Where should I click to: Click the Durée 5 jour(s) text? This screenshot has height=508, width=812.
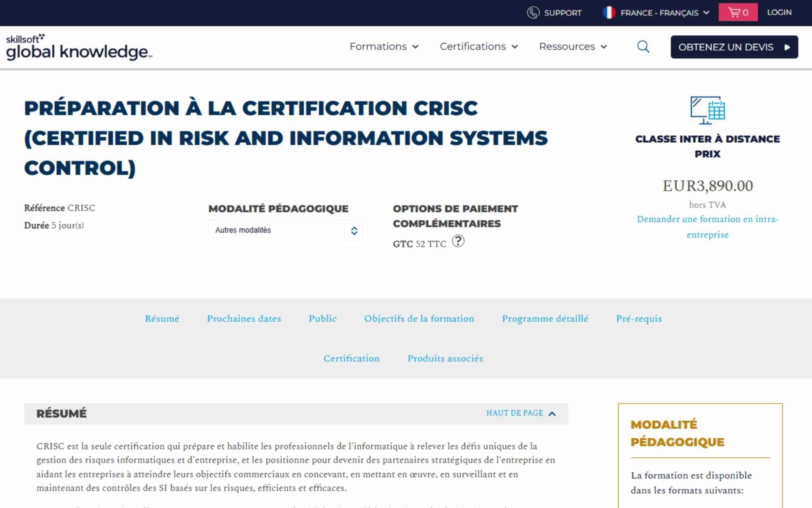pyautogui.click(x=54, y=225)
